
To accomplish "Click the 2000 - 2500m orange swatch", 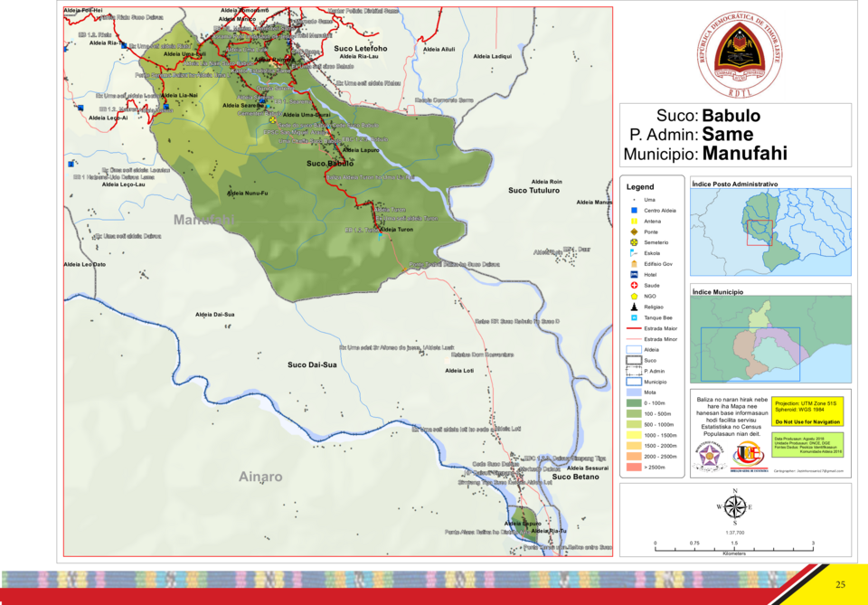I will (x=634, y=457).
